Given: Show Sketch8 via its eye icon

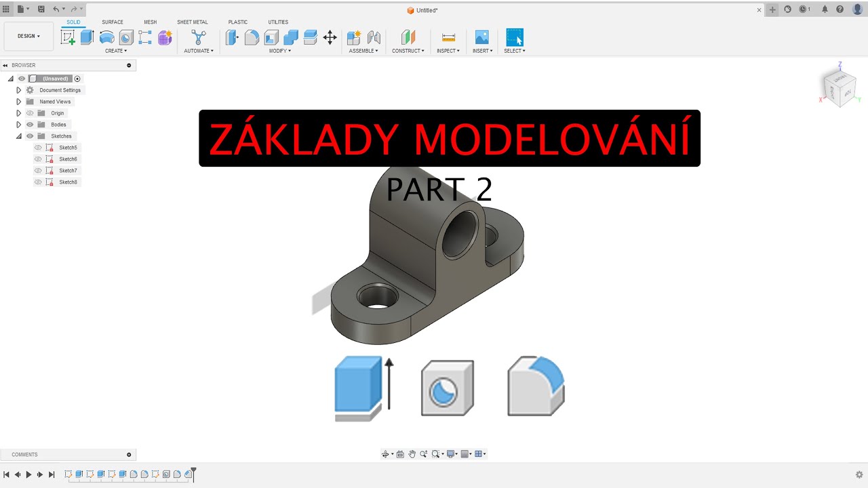Looking at the screenshot, I should coord(38,182).
